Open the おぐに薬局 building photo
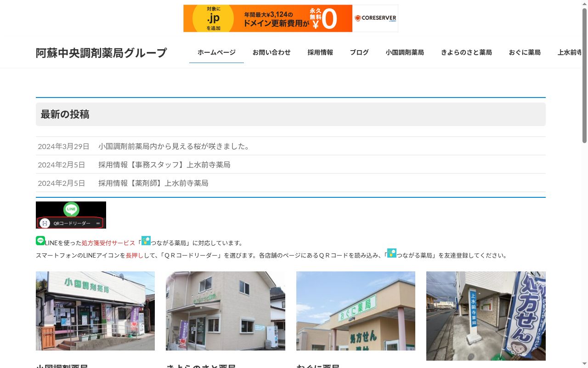588x368 pixels. [x=356, y=311]
